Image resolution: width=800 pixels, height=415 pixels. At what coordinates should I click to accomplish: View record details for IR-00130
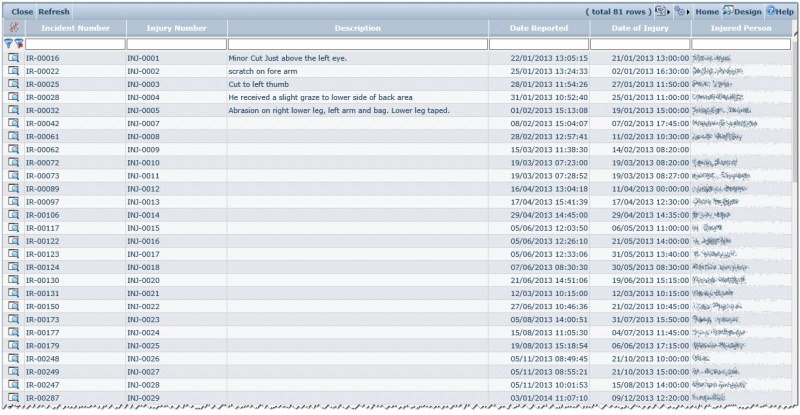coord(13,280)
